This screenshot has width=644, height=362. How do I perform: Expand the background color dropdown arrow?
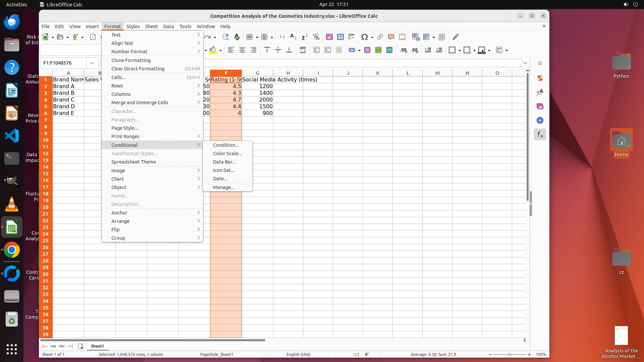click(x=220, y=51)
